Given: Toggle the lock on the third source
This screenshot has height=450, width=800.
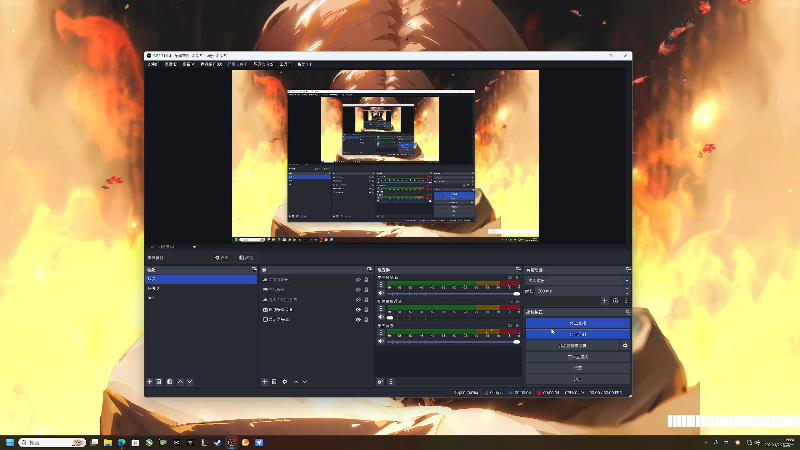Looking at the screenshot, I should coord(366,299).
